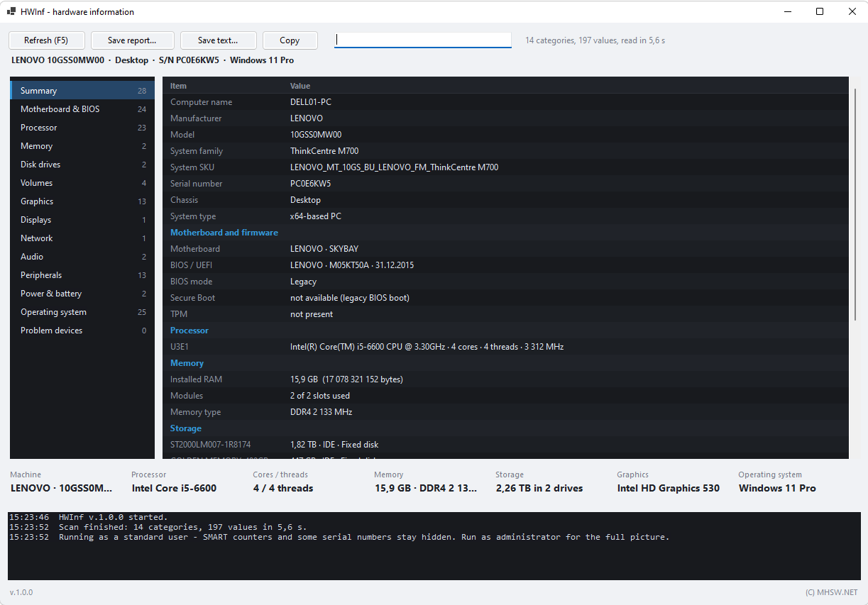Show the Graphics category details

coord(82,201)
